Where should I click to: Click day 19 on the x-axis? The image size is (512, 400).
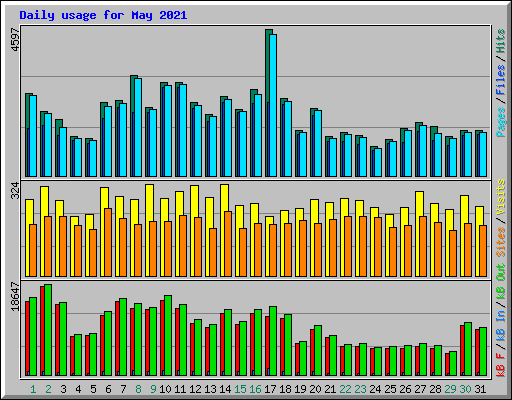click(x=300, y=389)
